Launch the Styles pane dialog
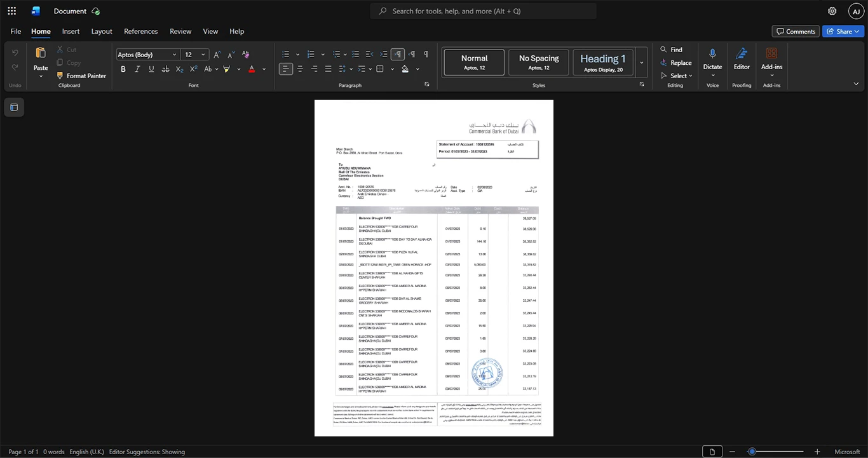Image resolution: width=868 pixels, height=458 pixels. point(642,84)
